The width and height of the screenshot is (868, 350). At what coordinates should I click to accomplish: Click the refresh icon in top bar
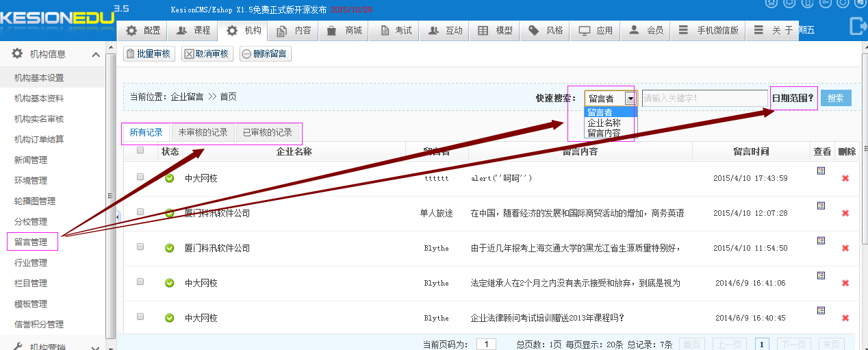(843, 3)
